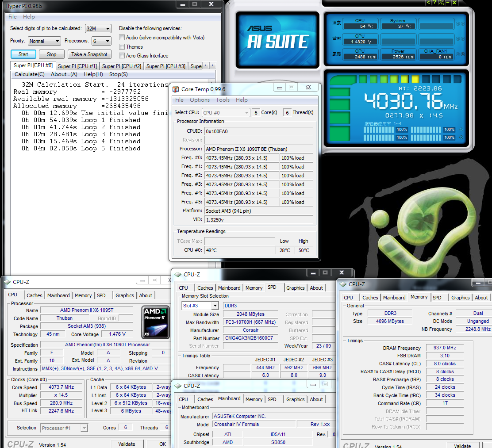The image size is (492, 448).
Task: Open the Priority dropdown set to Normal
Action: tap(45, 41)
